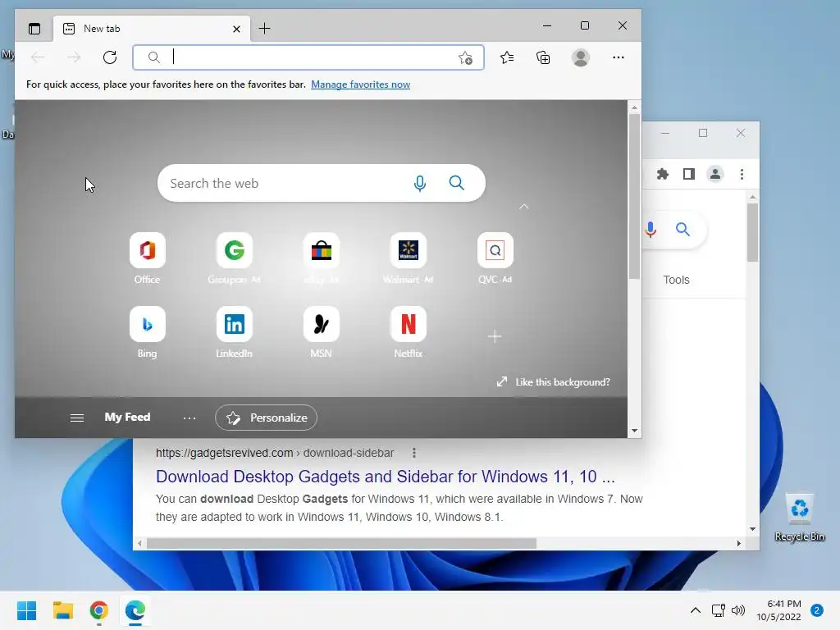Screen dimensions: 840x630
Task: Open the Edge profile avatar
Action: click(x=581, y=57)
